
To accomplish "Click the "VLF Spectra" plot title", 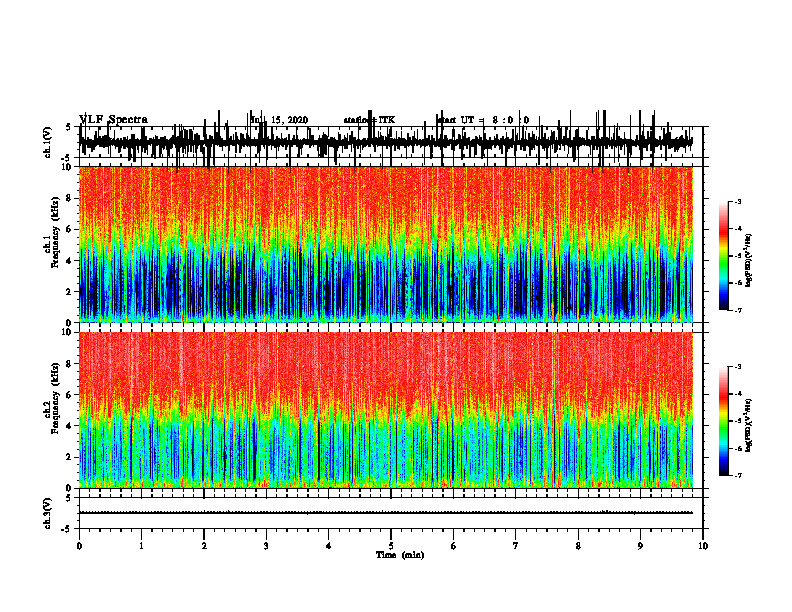I will tap(113, 120).
